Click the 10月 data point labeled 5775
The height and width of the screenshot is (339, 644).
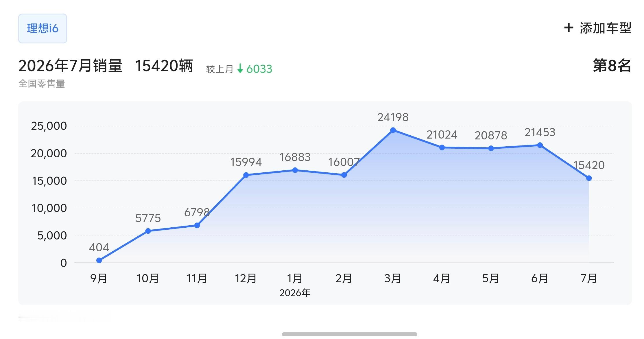pos(148,231)
